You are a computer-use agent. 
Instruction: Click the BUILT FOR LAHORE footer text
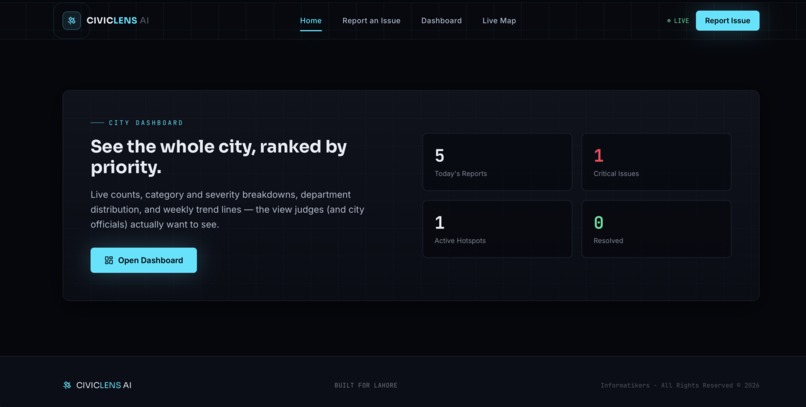point(365,385)
